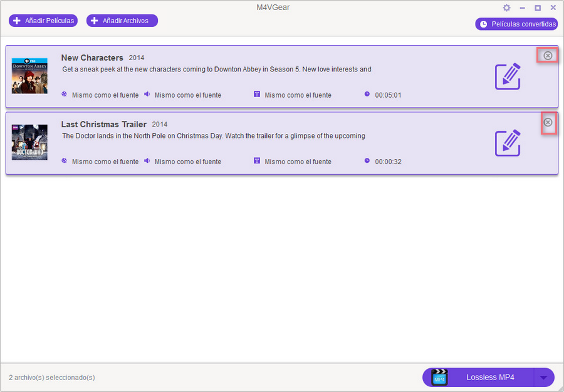Minimize the M4VGear window

point(522,8)
